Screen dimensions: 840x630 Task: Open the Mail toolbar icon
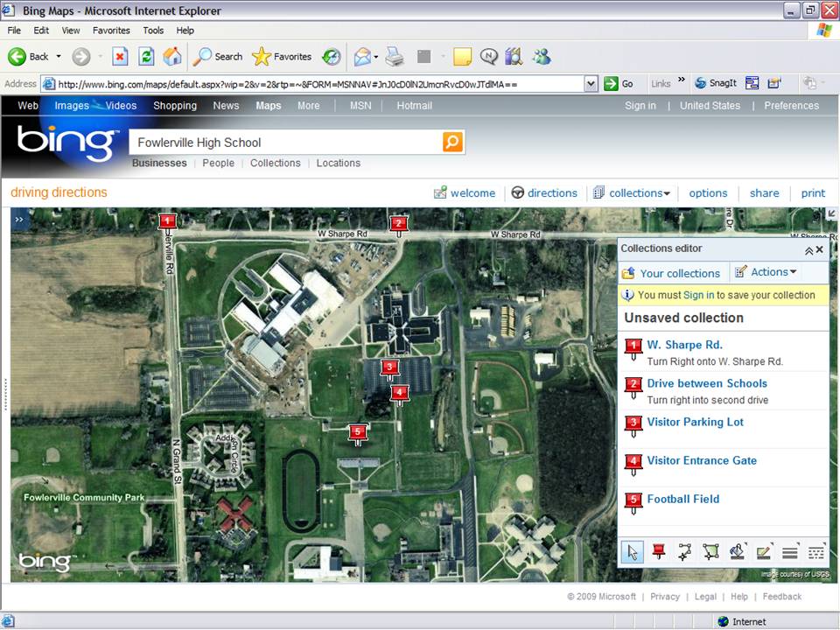click(362, 56)
